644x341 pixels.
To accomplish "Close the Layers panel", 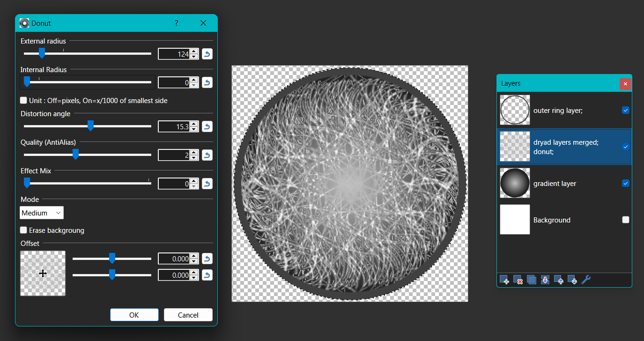I will pyautogui.click(x=625, y=84).
